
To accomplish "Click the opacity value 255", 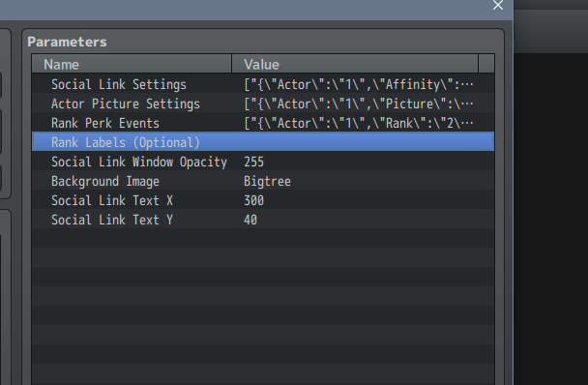I will [x=254, y=162].
